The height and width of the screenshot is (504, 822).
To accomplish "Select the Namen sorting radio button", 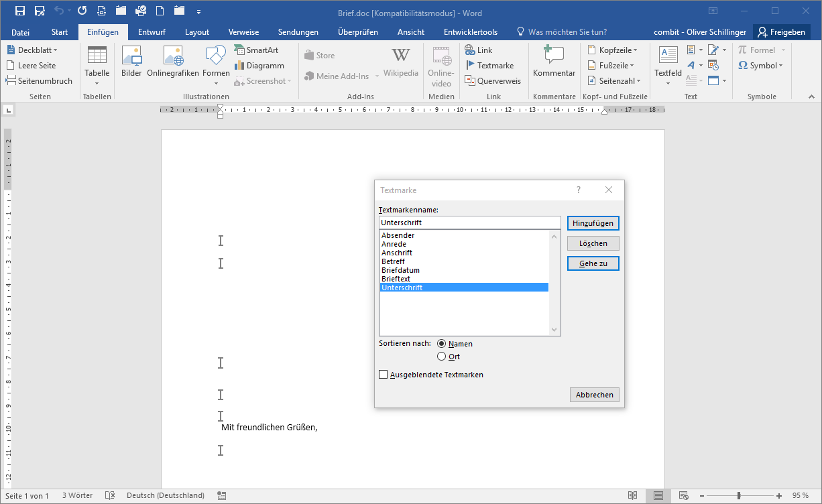I will click(441, 344).
